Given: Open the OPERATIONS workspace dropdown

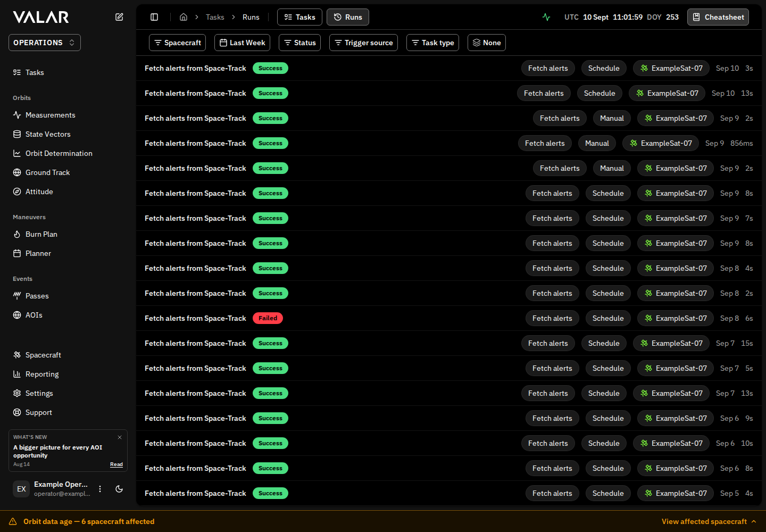Looking at the screenshot, I should tap(45, 43).
